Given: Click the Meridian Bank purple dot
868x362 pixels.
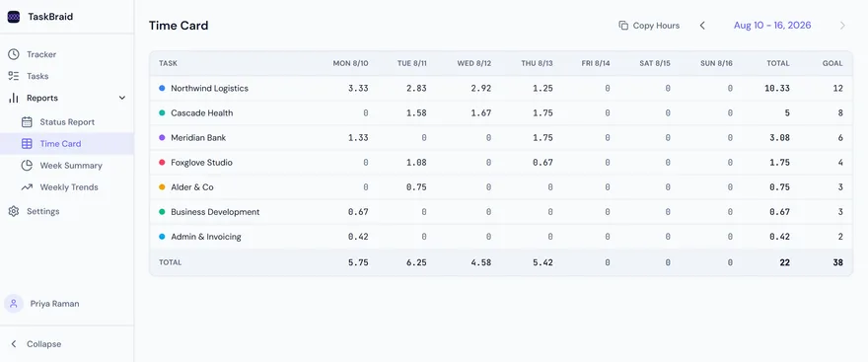Looking at the screenshot, I should [x=162, y=138].
